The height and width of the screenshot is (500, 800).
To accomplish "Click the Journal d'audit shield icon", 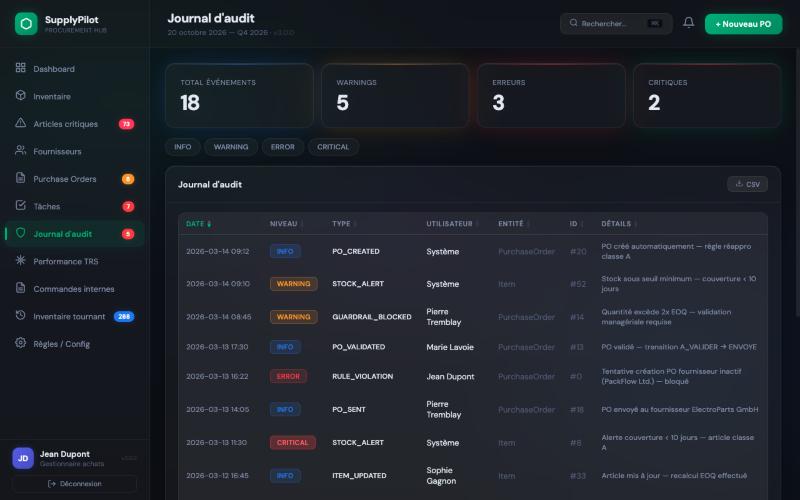I will point(20,233).
